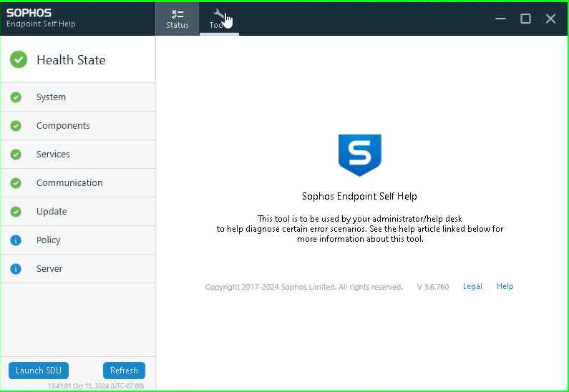Click the Server blue info icon
Screen dimensions: 569x392
tap(16, 269)
